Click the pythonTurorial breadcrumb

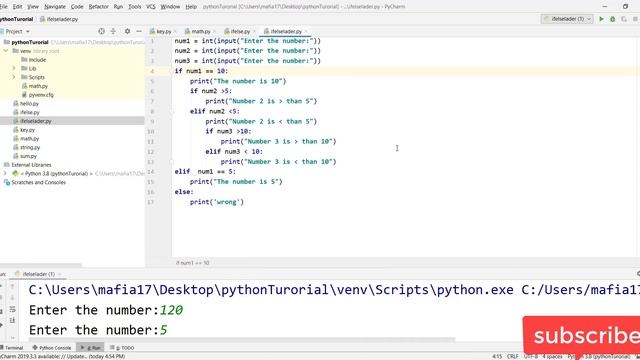16,19
